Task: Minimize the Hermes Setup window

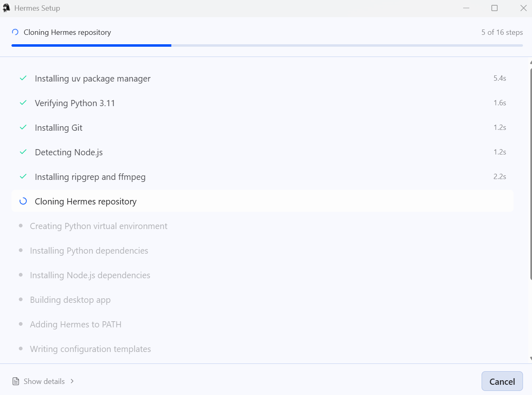Action: [466, 8]
